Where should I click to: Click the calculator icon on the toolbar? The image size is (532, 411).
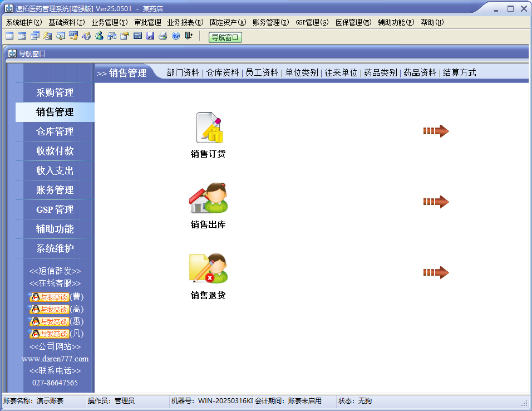(x=137, y=36)
